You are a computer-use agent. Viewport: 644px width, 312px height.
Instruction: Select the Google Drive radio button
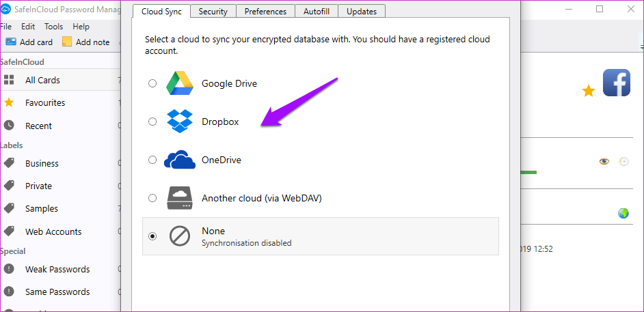[x=152, y=84]
